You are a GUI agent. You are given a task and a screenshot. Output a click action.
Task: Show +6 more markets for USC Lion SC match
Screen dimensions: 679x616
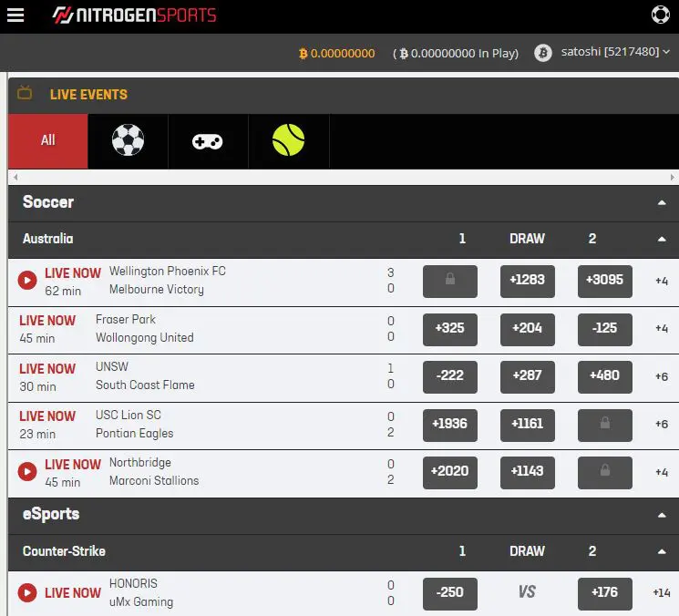(x=662, y=425)
